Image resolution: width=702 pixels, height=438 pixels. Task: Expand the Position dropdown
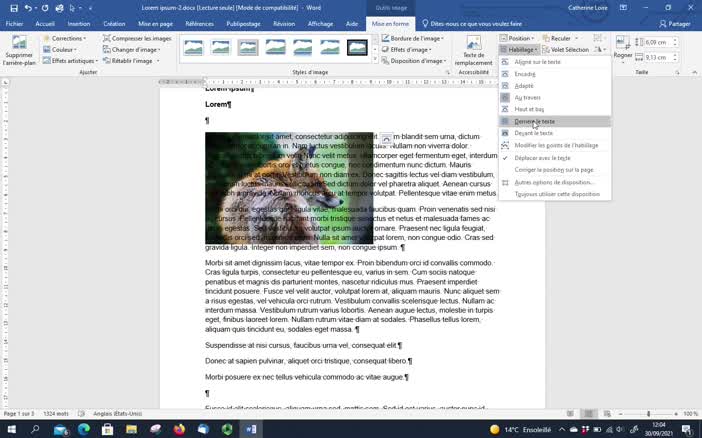(518, 38)
